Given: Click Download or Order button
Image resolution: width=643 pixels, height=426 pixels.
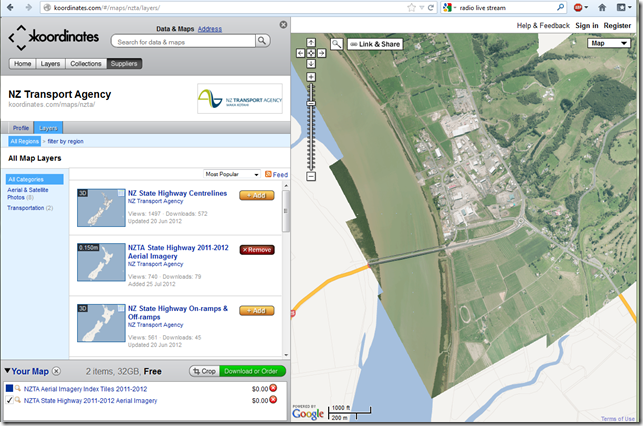Looking at the screenshot, I should tap(251, 371).
